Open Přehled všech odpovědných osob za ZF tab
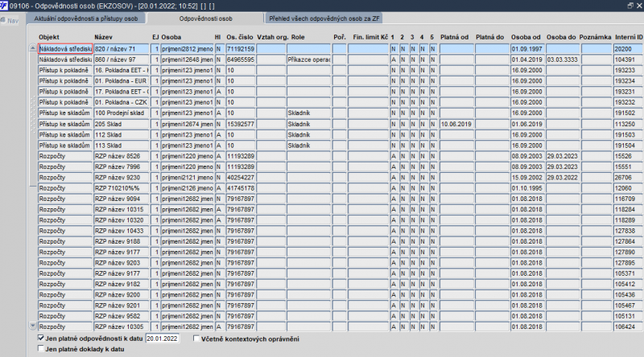The image size is (644, 357). point(324,18)
